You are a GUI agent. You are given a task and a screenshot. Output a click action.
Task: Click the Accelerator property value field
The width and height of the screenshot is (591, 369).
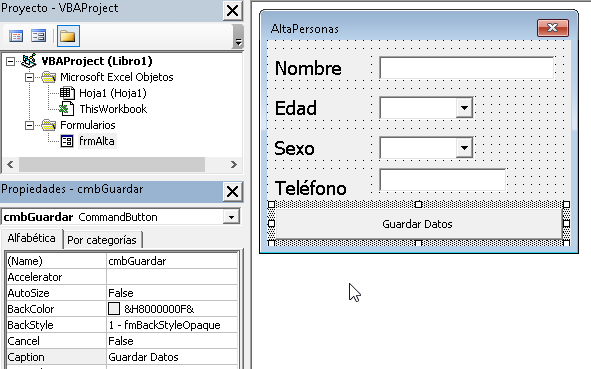(x=172, y=277)
